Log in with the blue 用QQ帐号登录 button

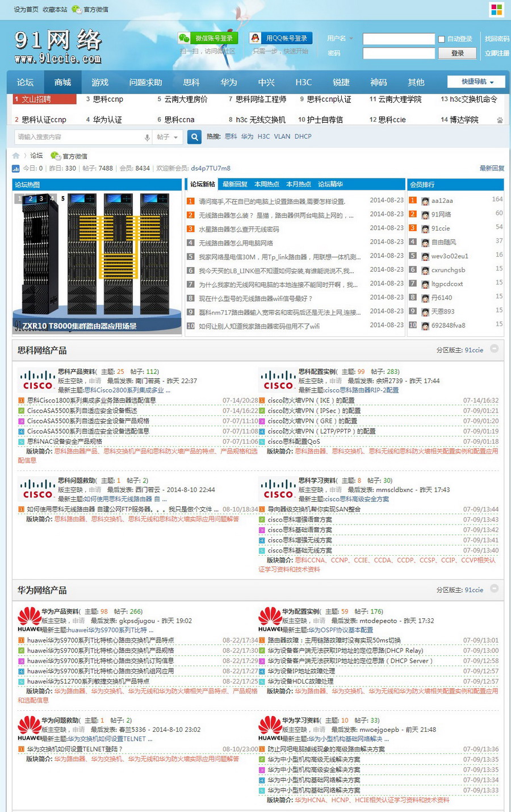click(x=280, y=38)
